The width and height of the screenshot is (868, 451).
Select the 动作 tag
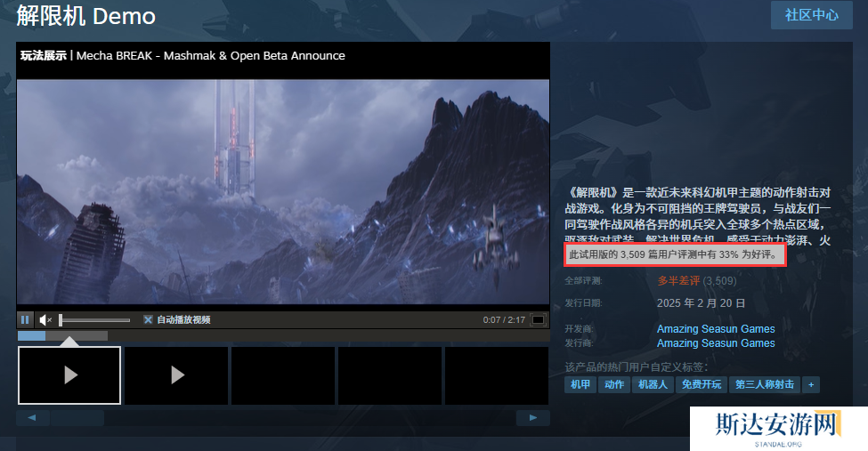614,384
